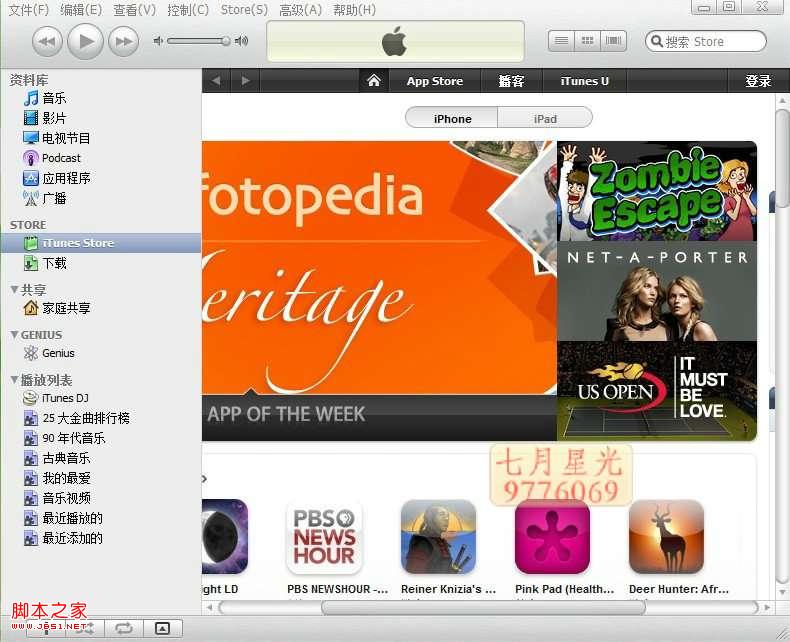This screenshot has height=642, width=790.
Task: Click the mute speaker icon left of volume
Action: point(158,41)
